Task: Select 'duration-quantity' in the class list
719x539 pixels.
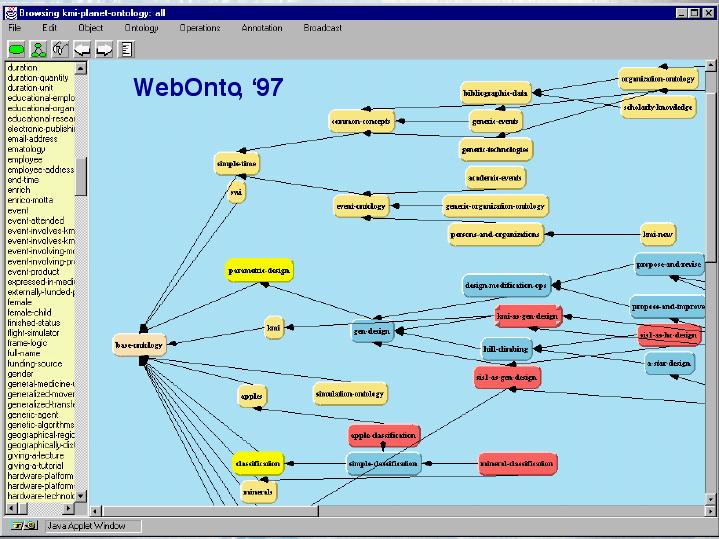Action: (x=38, y=78)
